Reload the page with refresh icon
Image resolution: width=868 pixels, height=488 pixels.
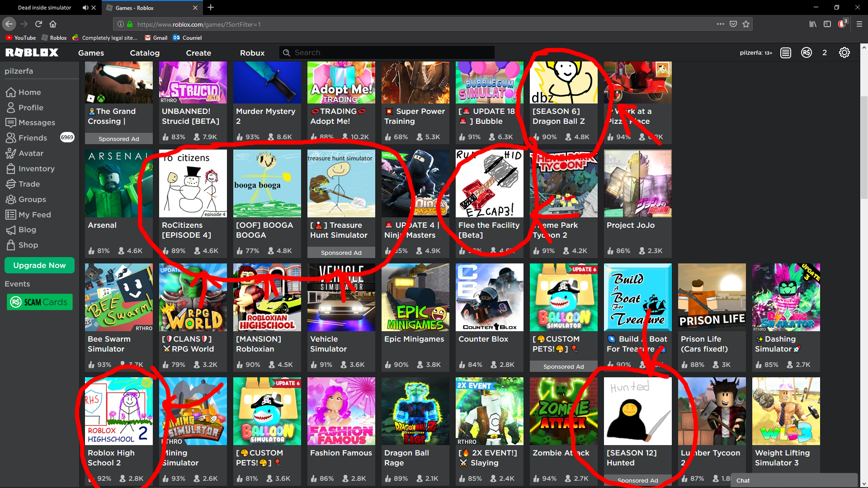[x=38, y=24]
